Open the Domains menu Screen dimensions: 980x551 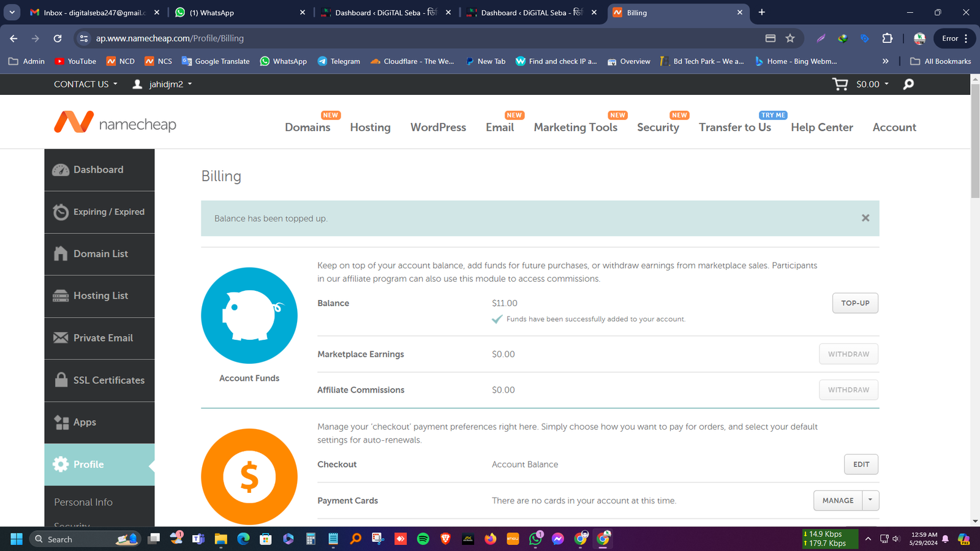pyautogui.click(x=307, y=127)
